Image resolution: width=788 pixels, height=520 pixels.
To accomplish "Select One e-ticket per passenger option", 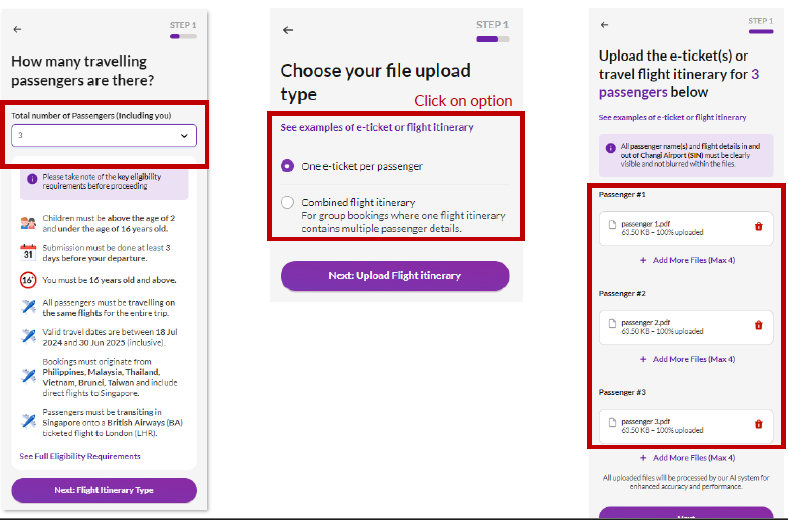I will point(288,166).
